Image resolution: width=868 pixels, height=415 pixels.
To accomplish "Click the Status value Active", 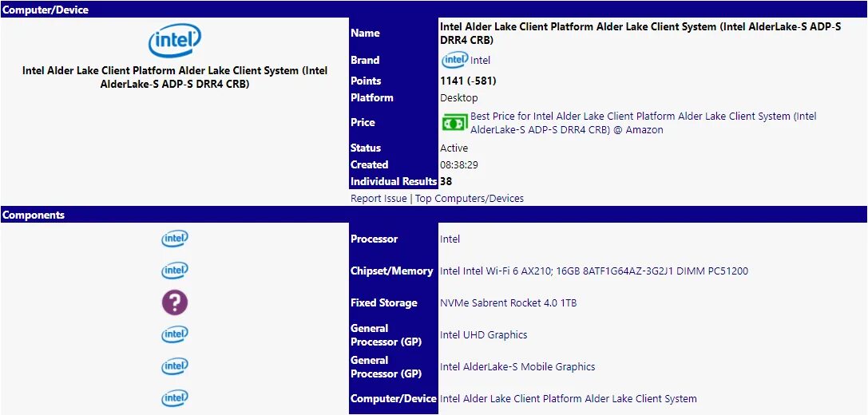I will coord(454,148).
